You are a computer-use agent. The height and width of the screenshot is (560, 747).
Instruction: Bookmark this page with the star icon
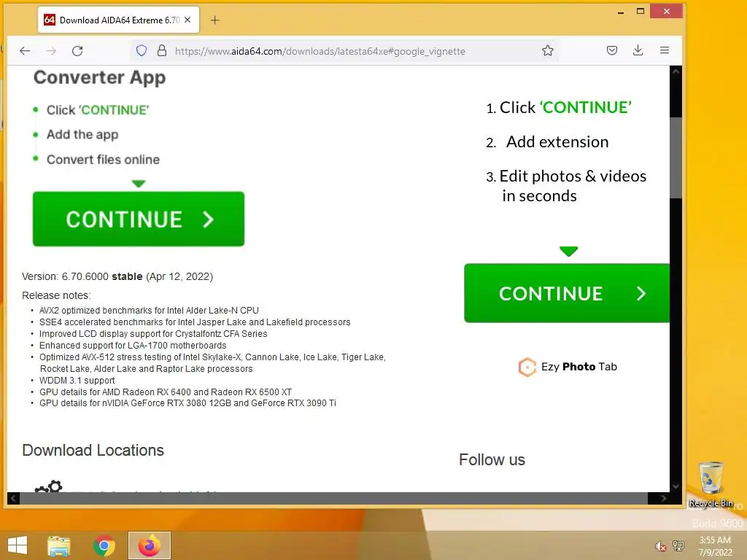[548, 50]
